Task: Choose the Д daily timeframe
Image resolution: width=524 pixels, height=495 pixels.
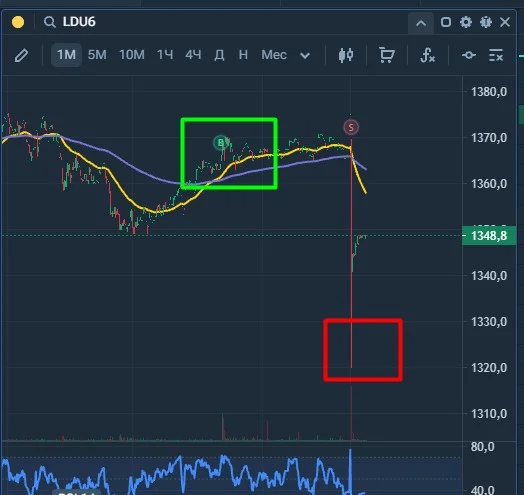Action: 219,54
